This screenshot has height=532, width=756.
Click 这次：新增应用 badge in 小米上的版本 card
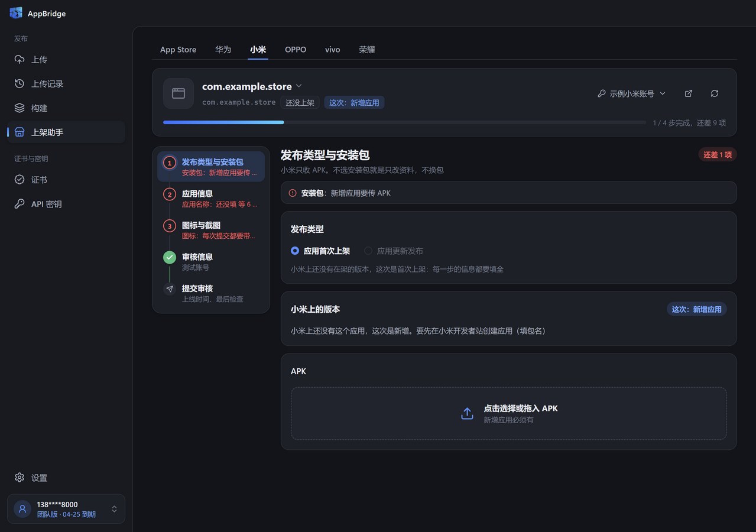[697, 309]
